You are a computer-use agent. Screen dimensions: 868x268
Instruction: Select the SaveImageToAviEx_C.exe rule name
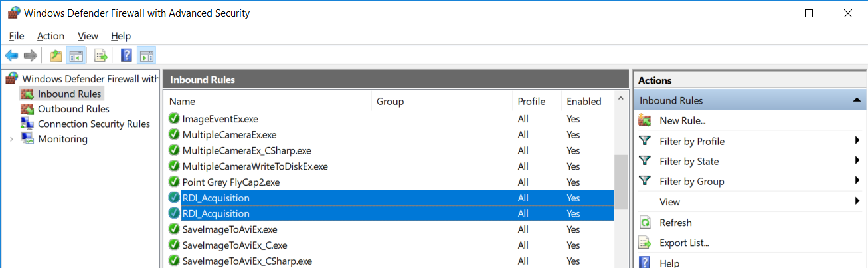(x=234, y=245)
